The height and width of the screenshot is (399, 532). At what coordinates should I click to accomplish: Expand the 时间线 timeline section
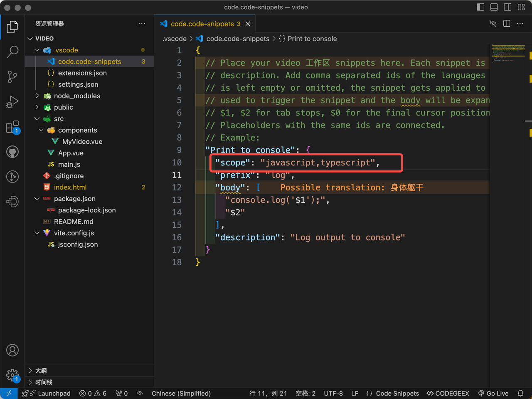[89, 382]
